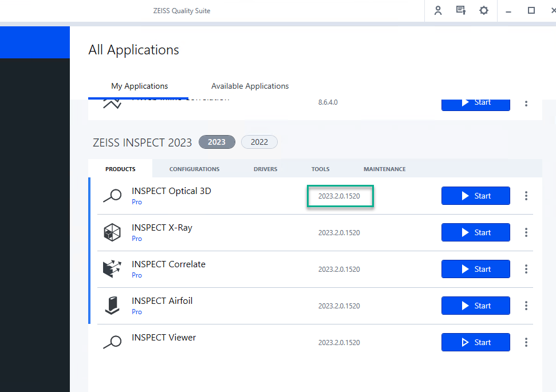Image resolution: width=556 pixels, height=392 pixels.
Task: Open the PRODUCTS tab
Action: click(x=120, y=169)
